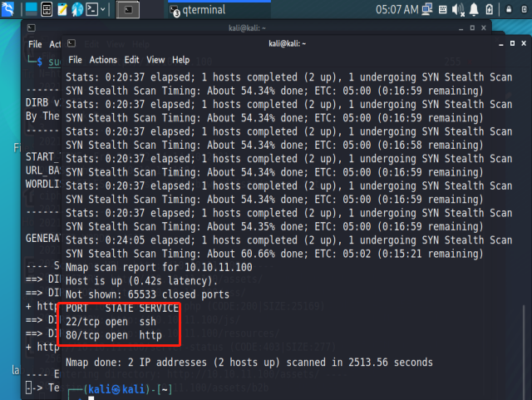Screen dimensions: 532x400
Task: Click the line showing 60.66% done
Action: click(x=274, y=254)
